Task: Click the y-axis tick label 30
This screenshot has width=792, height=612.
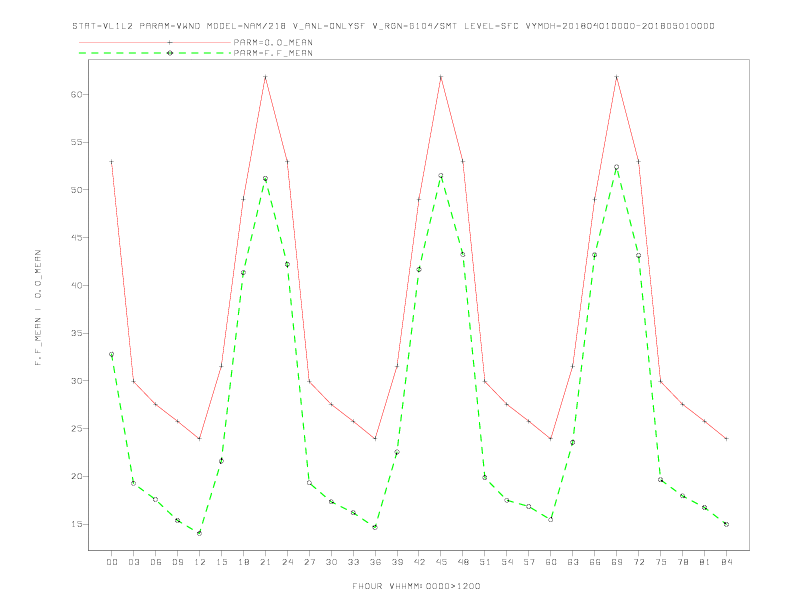Action: (x=77, y=381)
